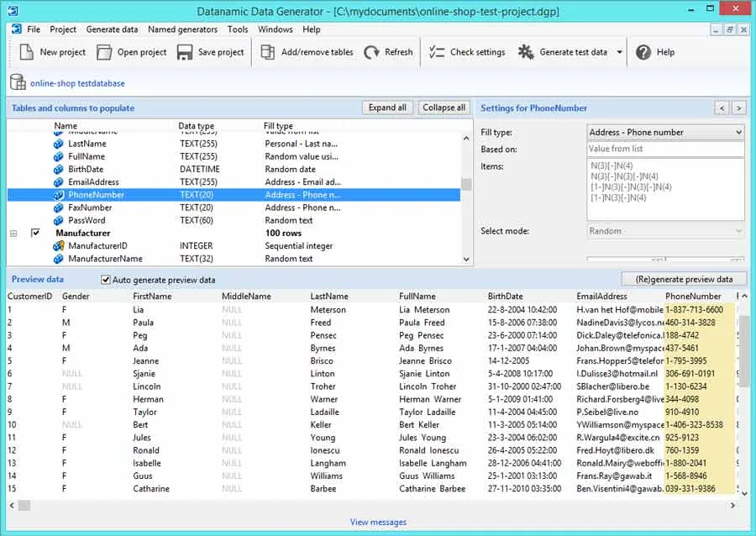Click the PhoneNumber column icon
The height and width of the screenshot is (536, 756).
click(58, 195)
